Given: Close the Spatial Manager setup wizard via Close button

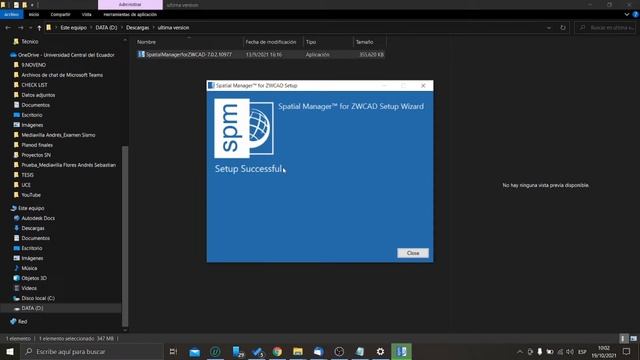Looking at the screenshot, I should (413, 253).
